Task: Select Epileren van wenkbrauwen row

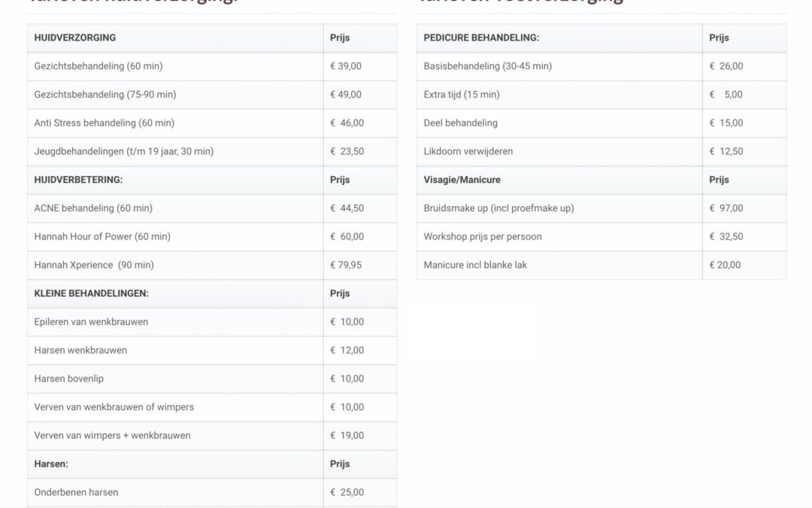Action: [x=91, y=322]
